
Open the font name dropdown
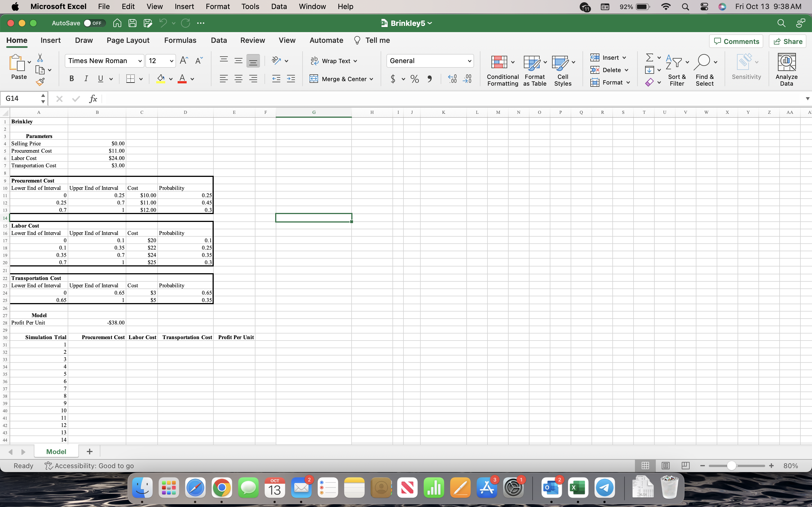tap(140, 61)
